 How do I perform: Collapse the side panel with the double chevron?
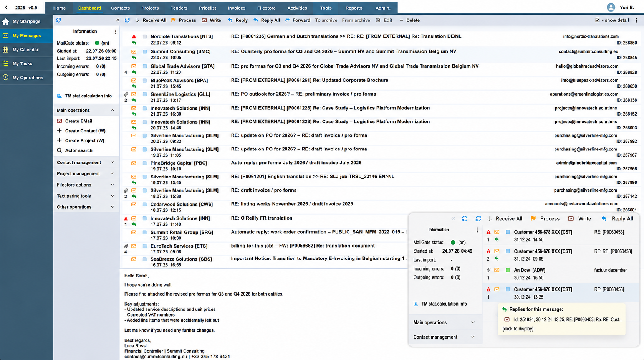point(118,20)
